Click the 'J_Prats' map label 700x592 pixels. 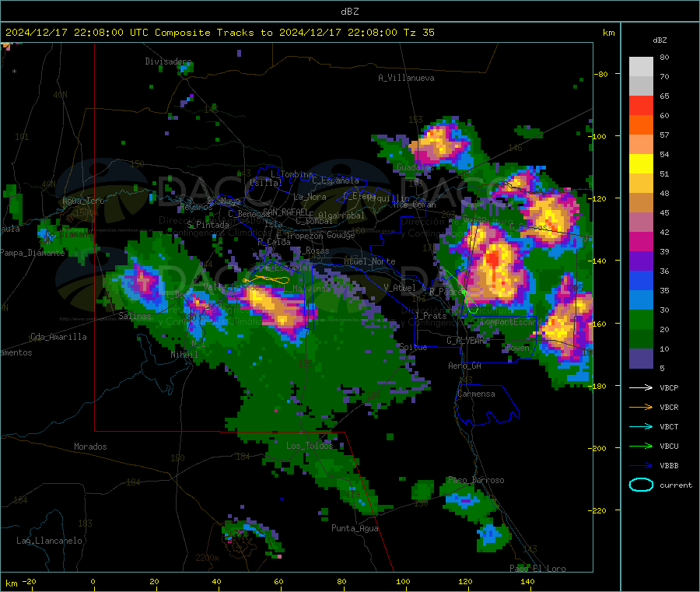(x=430, y=316)
